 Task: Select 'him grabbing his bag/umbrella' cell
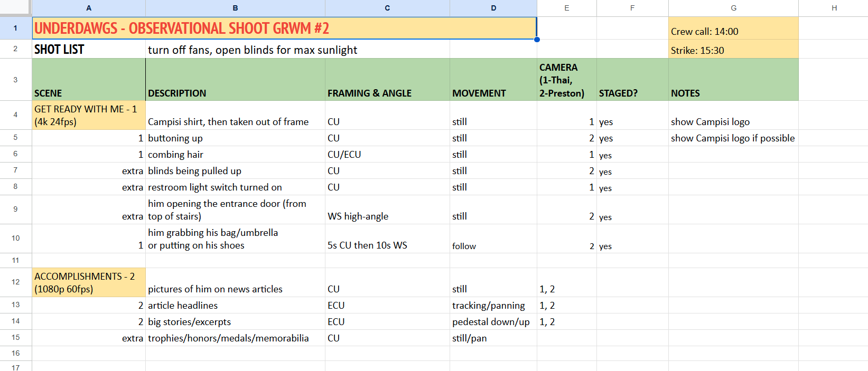coord(235,239)
